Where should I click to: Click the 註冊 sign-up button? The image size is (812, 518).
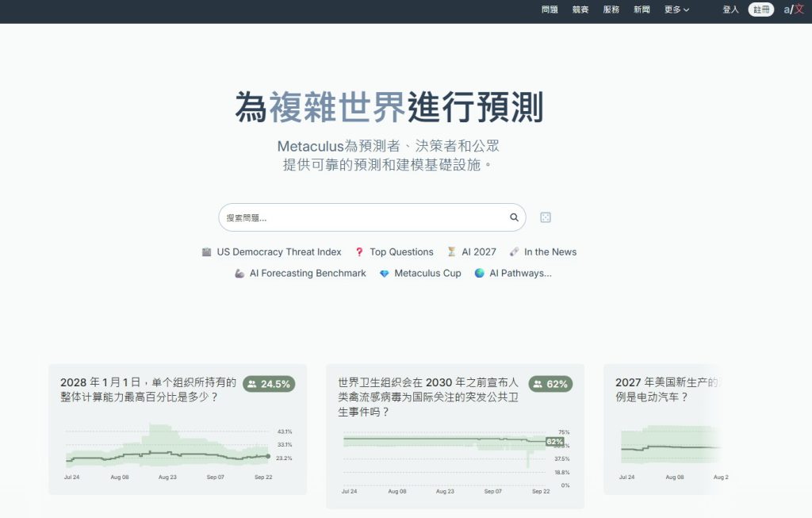tap(761, 10)
